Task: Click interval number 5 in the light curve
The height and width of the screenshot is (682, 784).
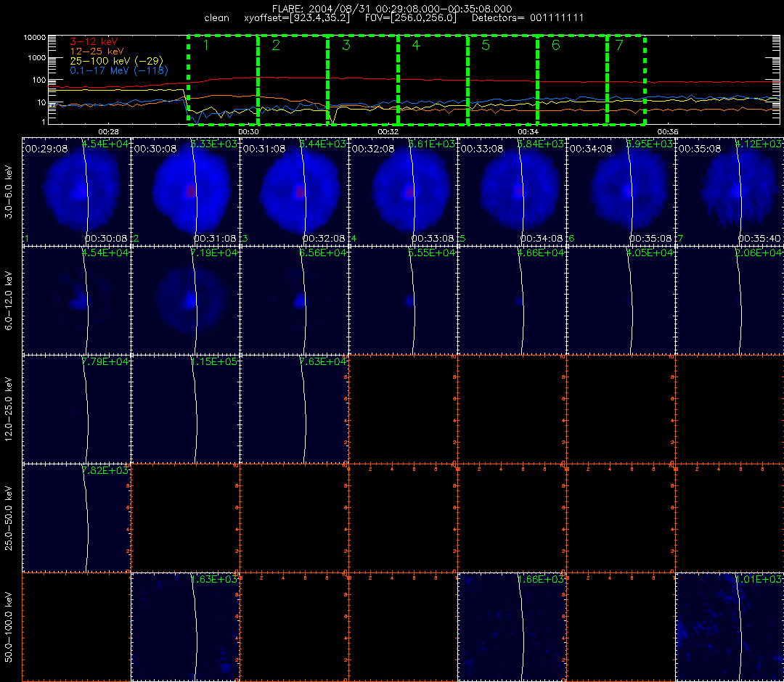Action: coord(486,45)
